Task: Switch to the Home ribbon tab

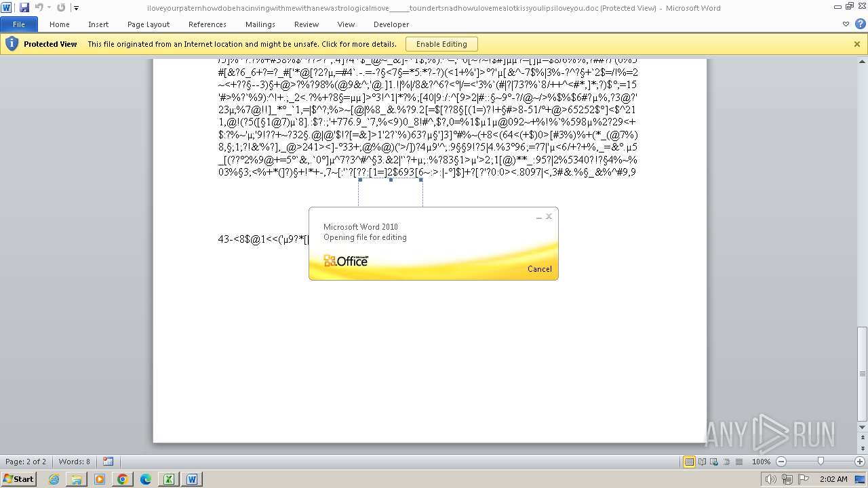Action: click(60, 24)
